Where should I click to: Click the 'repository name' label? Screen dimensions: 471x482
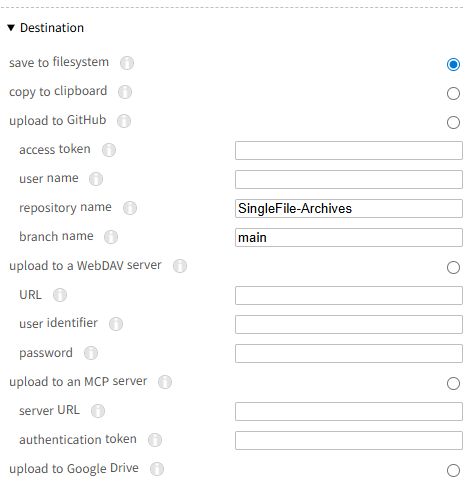pos(65,208)
